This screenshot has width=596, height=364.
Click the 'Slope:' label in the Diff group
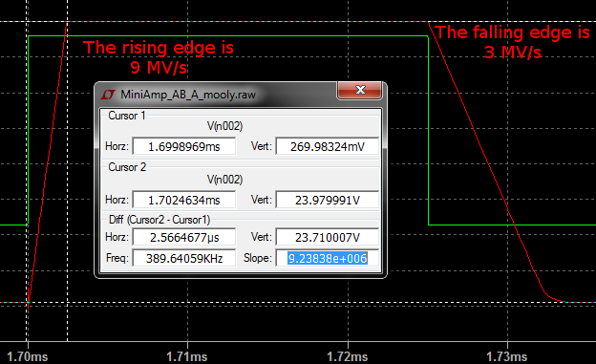[x=258, y=258]
